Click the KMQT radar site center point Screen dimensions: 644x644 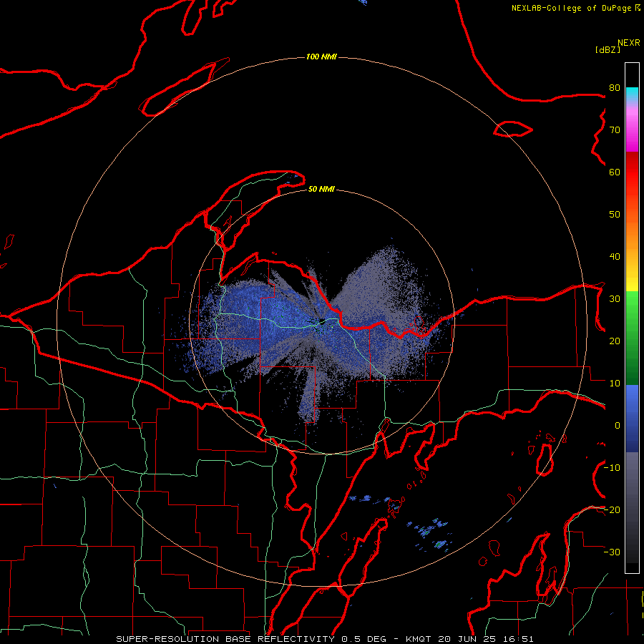coord(322,321)
